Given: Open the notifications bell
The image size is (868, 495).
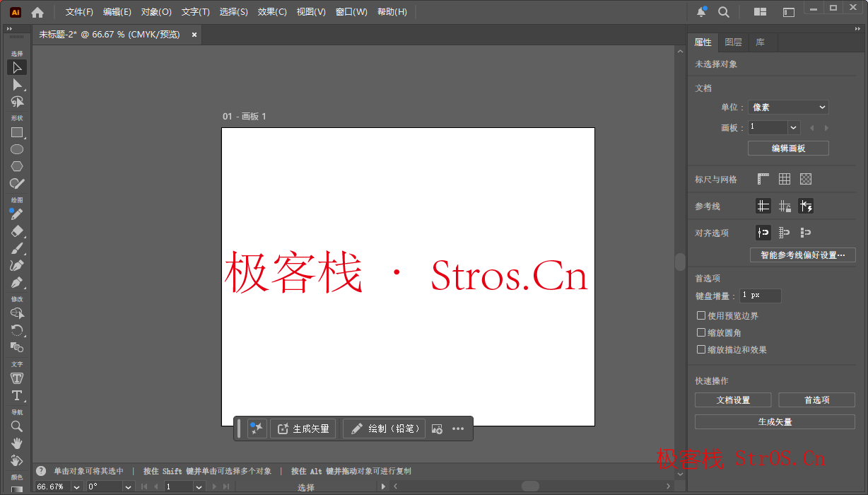Looking at the screenshot, I should point(701,12).
